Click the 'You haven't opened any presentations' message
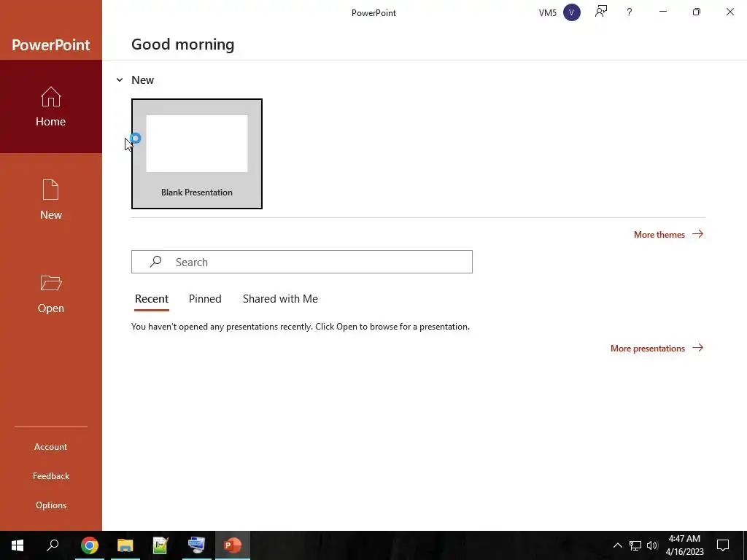 click(x=301, y=327)
